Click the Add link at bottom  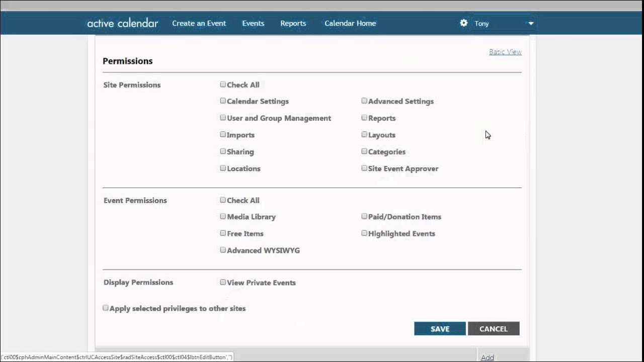pyautogui.click(x=487, y=357)
